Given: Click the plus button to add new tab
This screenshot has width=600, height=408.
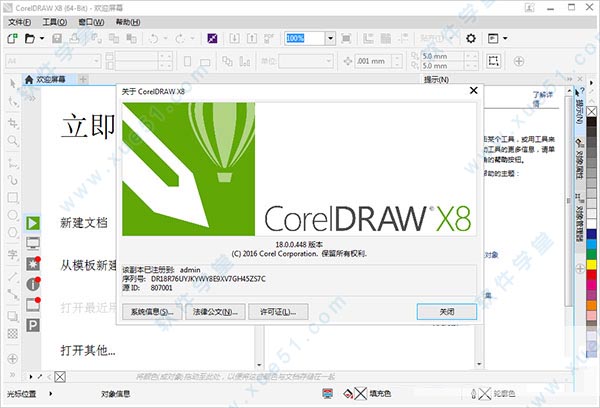Looking at the screenshot, I should 83,80.
